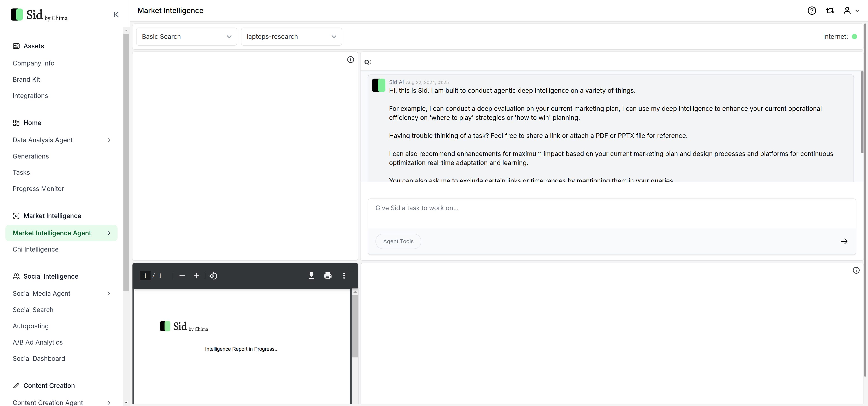Click the refresh/switch arrows icon in header
The width and height of the screenshot is (868, 406).
coord(830,11)
